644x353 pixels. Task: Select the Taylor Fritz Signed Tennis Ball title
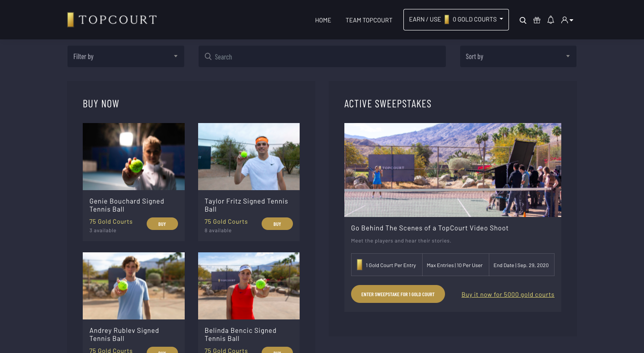pyautogui.click(x=246, y=205)
